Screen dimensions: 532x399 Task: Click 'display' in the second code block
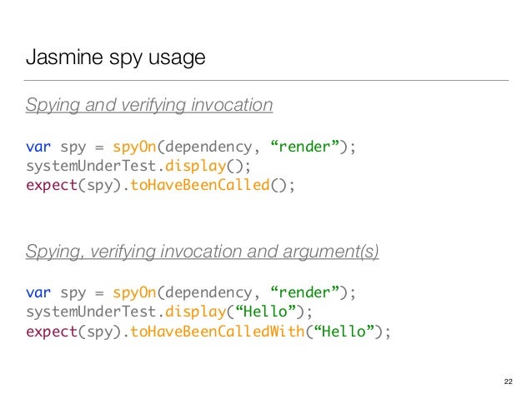point(195,312)
